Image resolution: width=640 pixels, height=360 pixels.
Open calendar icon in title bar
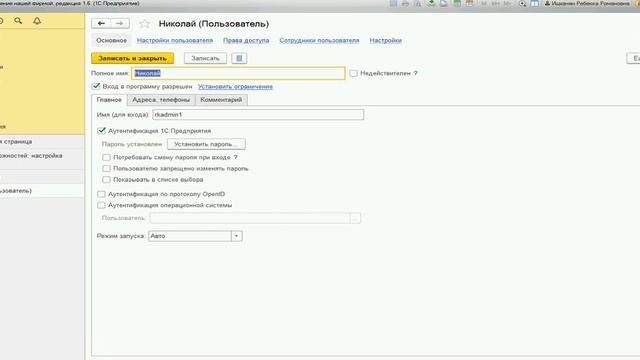tap(469, 3)
